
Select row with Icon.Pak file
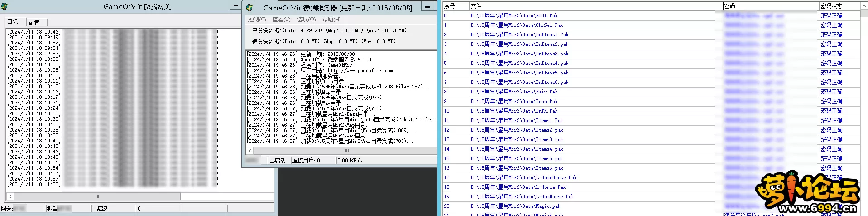click(x=651, y=101)
